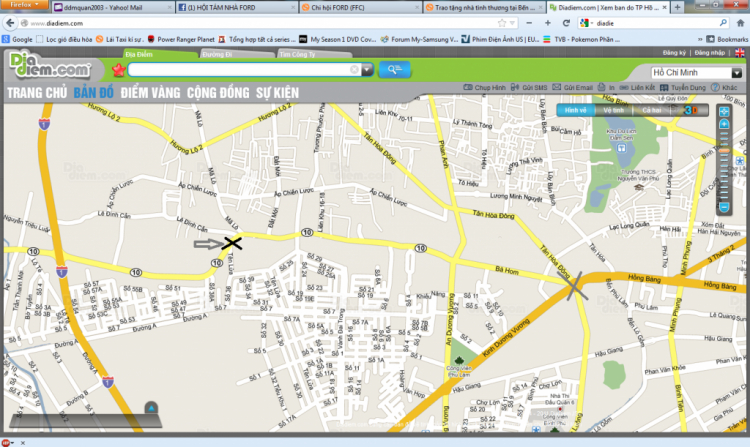Switch to the Yahoo! Mail browser tab
The image size is (750, 447).
coord(113,7)
